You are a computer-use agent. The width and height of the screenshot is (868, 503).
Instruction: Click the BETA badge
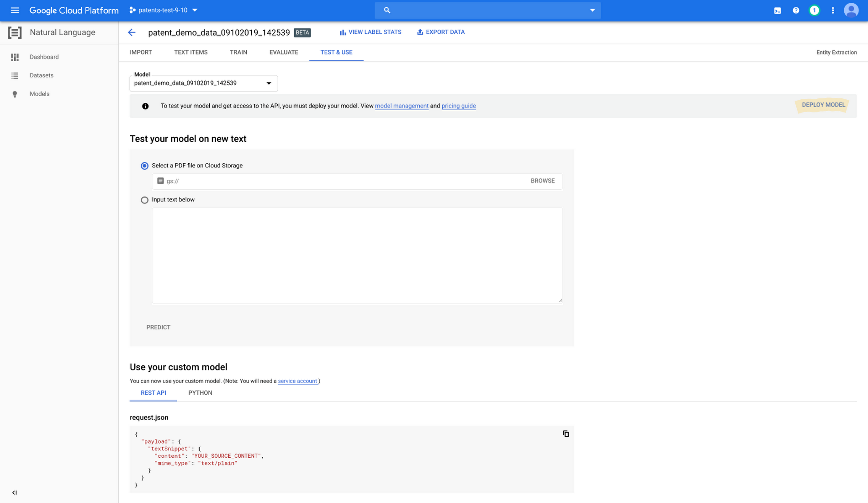pyautogui.click(x=302, y=32)
